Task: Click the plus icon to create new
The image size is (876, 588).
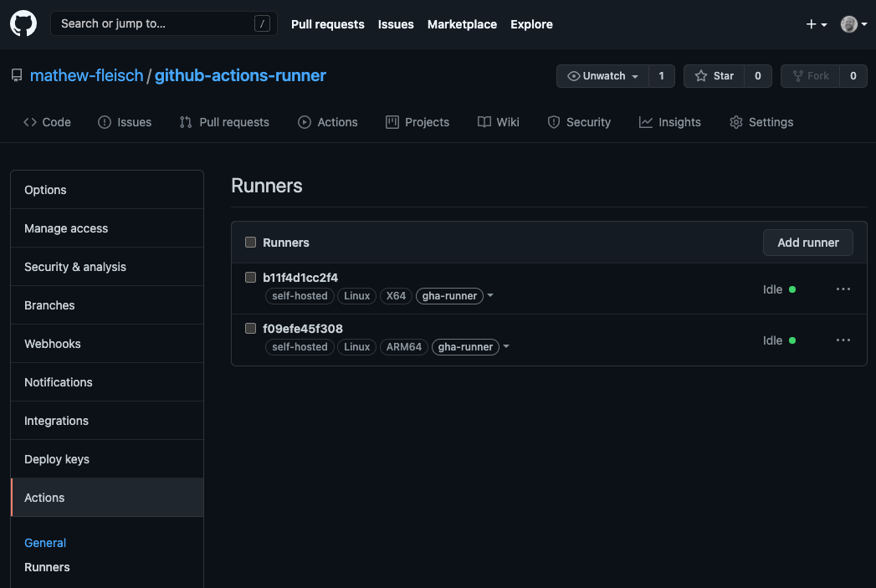Action: [x=811, y=24]
